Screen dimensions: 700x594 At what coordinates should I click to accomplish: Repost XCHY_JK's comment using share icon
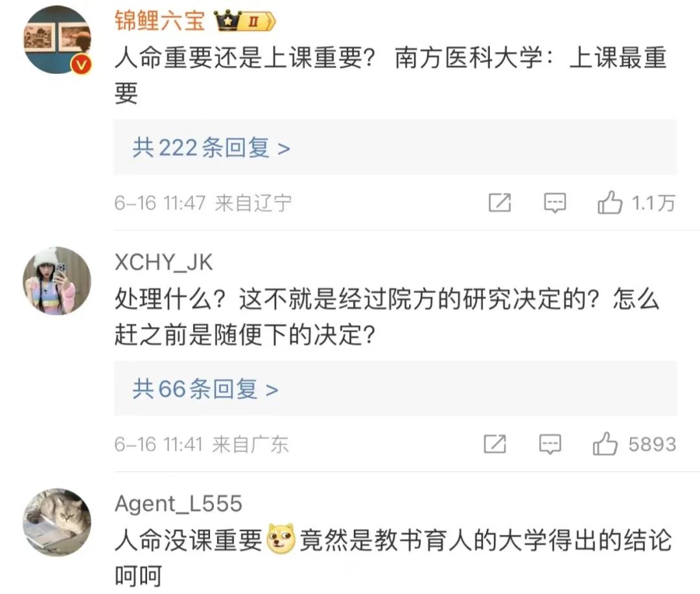click(x=495, y=444)
